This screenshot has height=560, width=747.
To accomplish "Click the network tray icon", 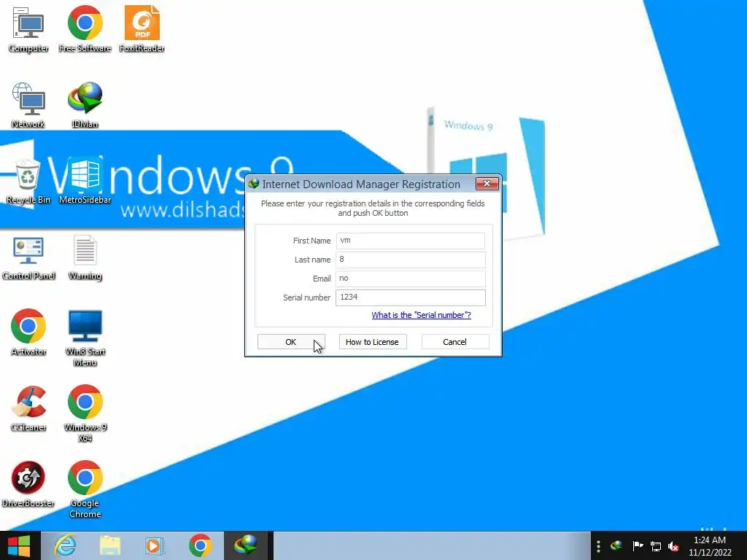I will click(x=656, y=546).
